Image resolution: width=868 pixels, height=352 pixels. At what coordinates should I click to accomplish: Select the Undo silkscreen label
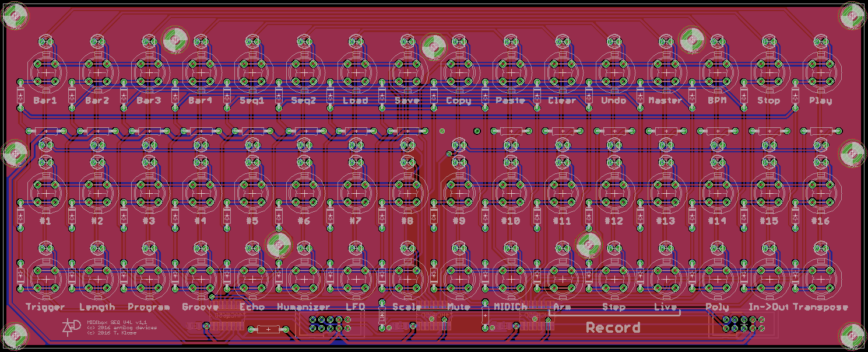613,100
